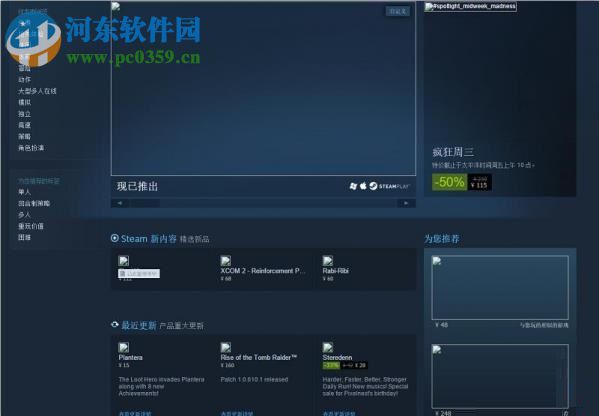The width and height of the screenshot is (599, 416).
Task: Open the 疯狂周三 midweek deal
Action: coord(453,152)
